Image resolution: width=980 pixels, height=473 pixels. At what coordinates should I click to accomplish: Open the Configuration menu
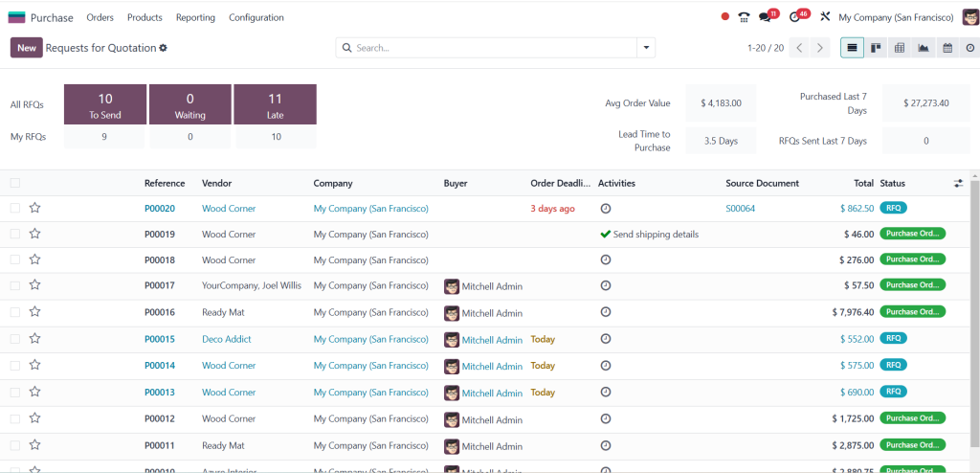click(x=256, y=17)
